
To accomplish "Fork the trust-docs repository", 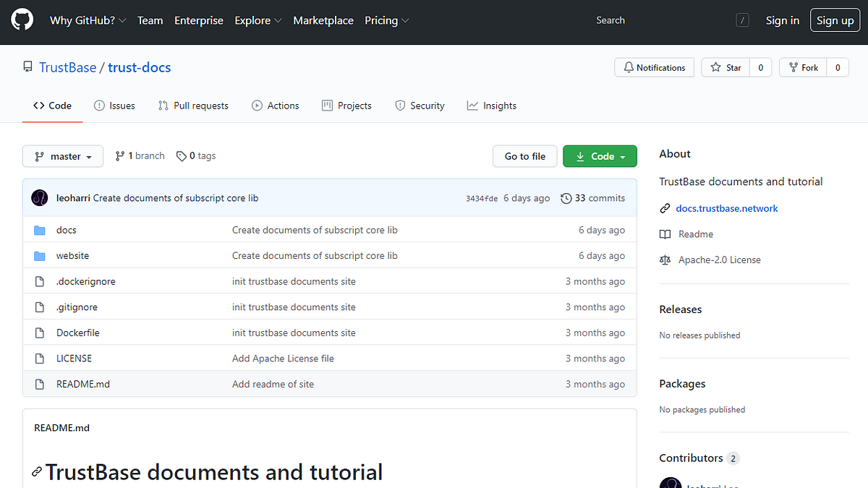I will pyautogui.click(x=803, y=67).
